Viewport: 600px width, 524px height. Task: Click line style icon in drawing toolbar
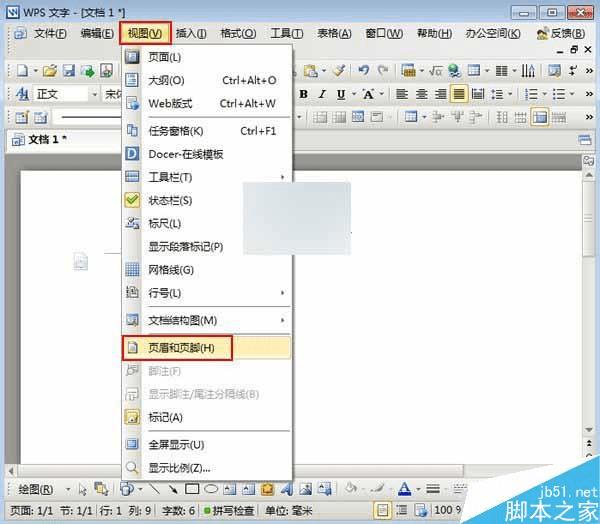433,489
